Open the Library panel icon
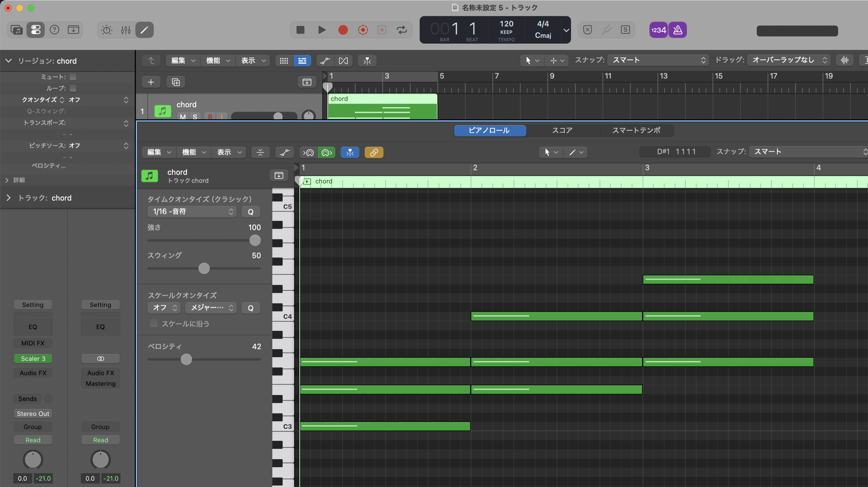Screen dimensions: 868x487 point(17,30)
